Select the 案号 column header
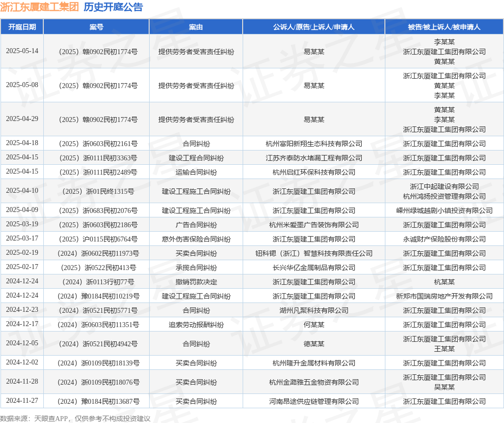This screenshot has width=504, height=423. 96,27
